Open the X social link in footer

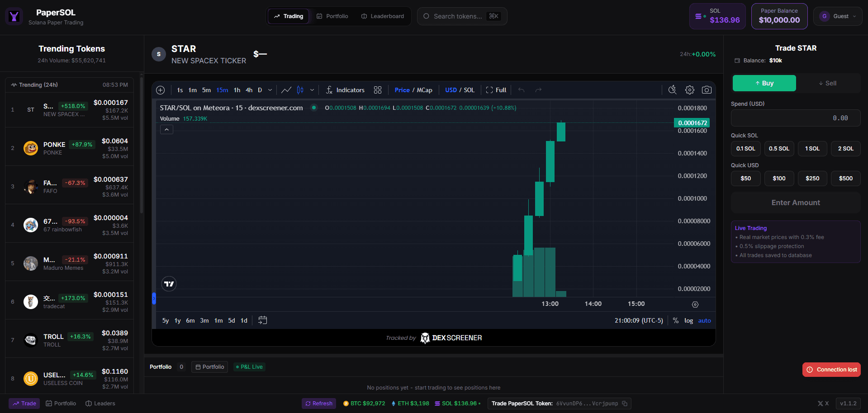click(823, 404)
